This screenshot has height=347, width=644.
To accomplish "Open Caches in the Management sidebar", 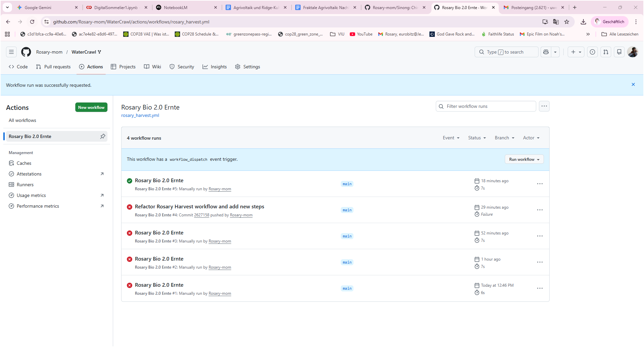I will (x=24, y=163).
